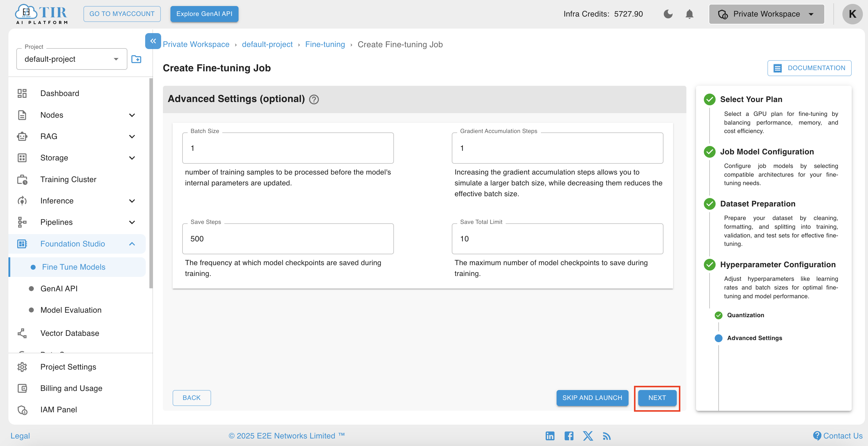868x446 pixels.
Task: Click the IAM Panel shield icon
Action: (x=22, y=410)
